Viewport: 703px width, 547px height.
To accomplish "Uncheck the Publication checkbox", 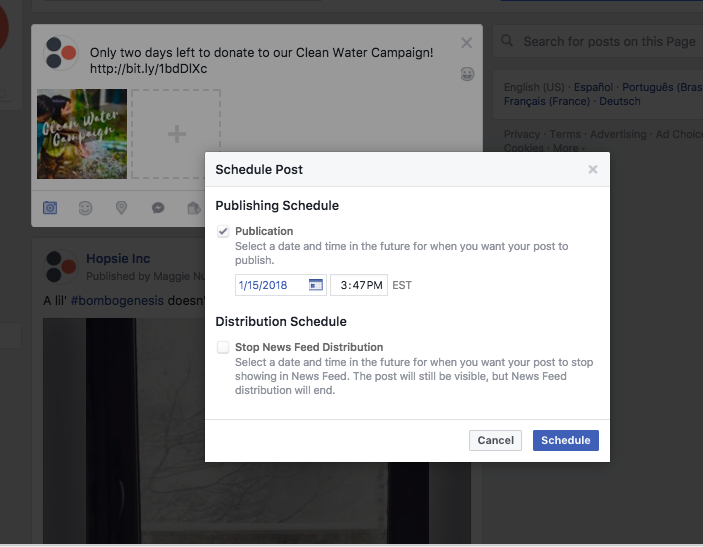I will point(223,231).
